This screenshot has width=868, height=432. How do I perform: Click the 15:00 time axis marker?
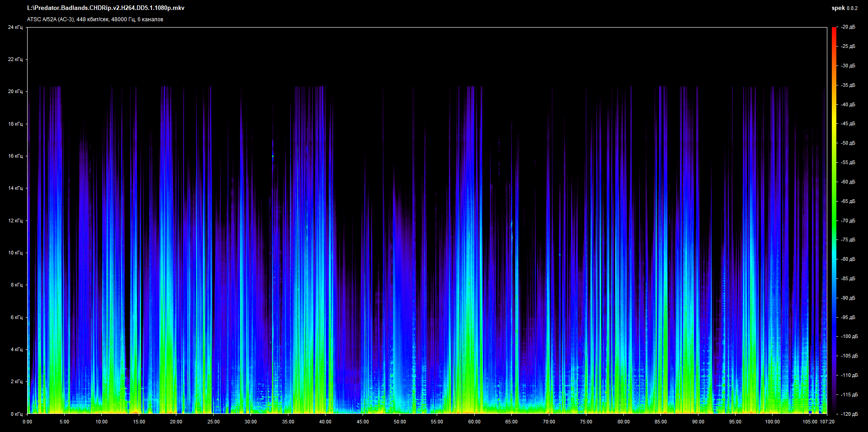pos(139,422)
